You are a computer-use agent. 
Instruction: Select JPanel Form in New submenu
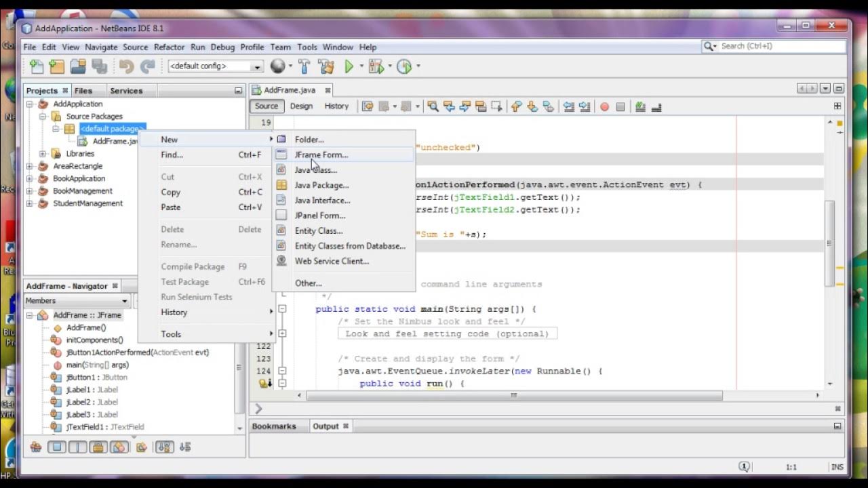(344, 216)
